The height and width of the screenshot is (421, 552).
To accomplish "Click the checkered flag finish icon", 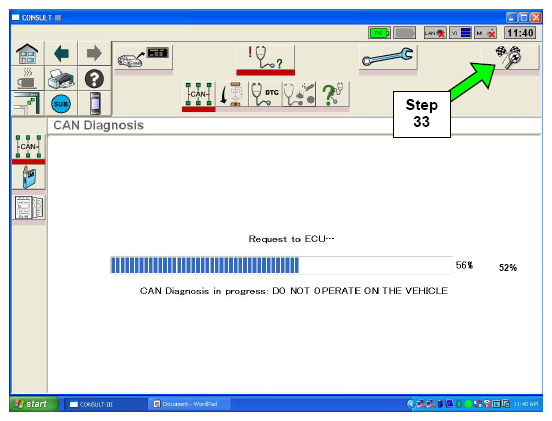I will pos(510,57).
